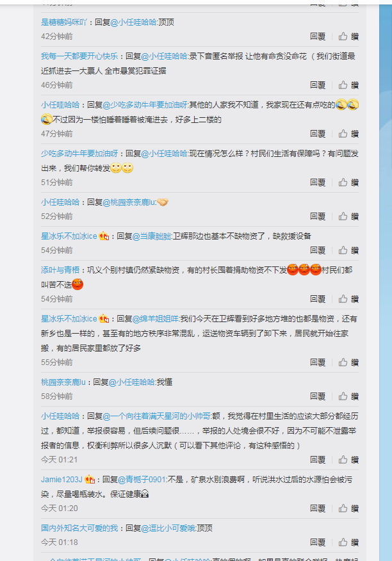Open the @绵羊姐姐咩 mention link

point(156,319)
